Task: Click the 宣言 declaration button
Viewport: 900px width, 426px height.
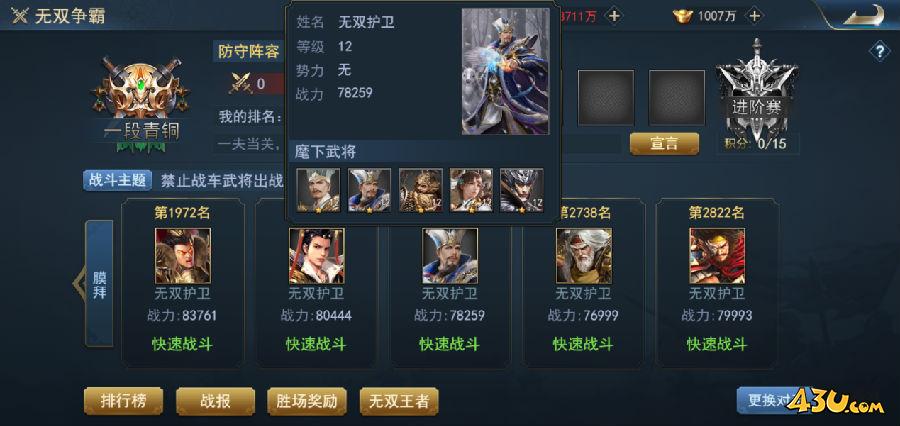Action: pyautogui.click(x=664, y=144)
